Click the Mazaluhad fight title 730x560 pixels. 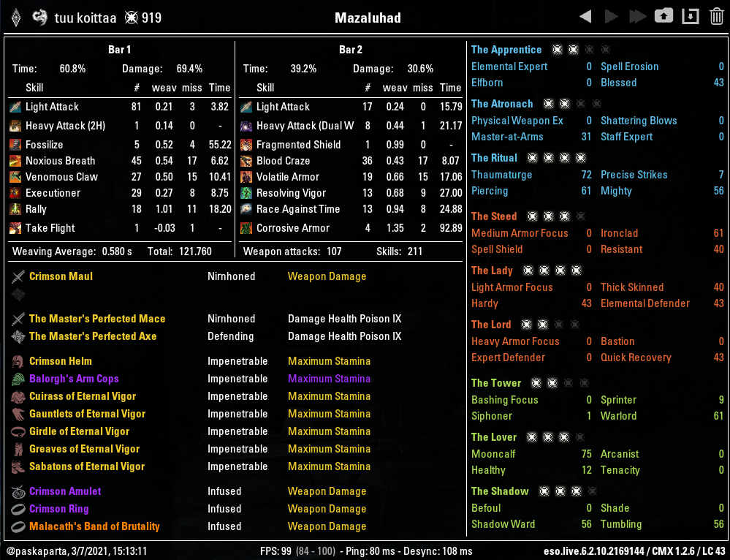pos(368,18)
